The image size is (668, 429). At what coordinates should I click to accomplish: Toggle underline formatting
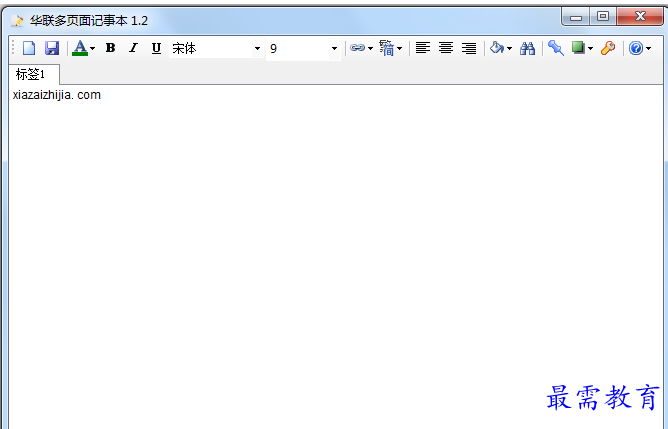(x=156, y=48)
